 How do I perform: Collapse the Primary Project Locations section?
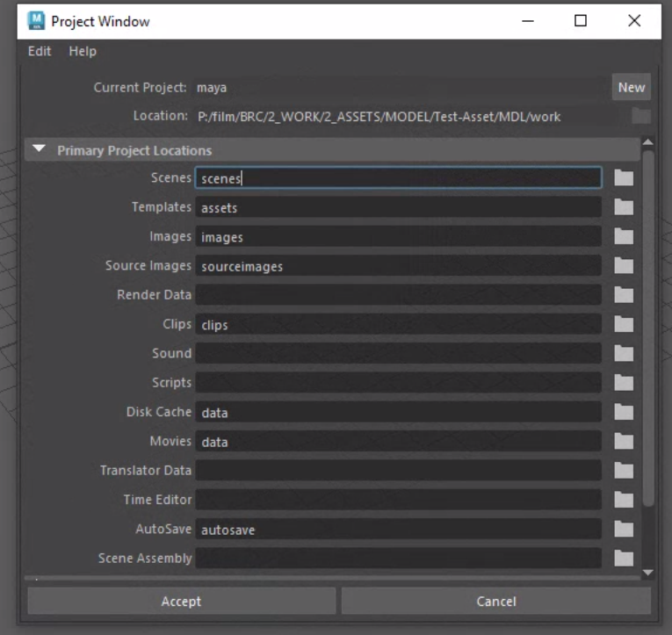[x=39, y=150]
